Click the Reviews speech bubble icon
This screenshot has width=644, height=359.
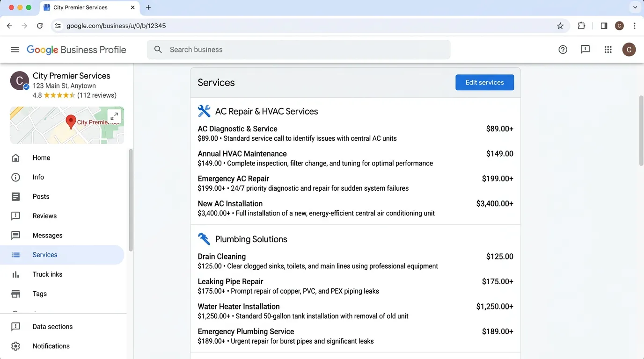tap(16, 216)
